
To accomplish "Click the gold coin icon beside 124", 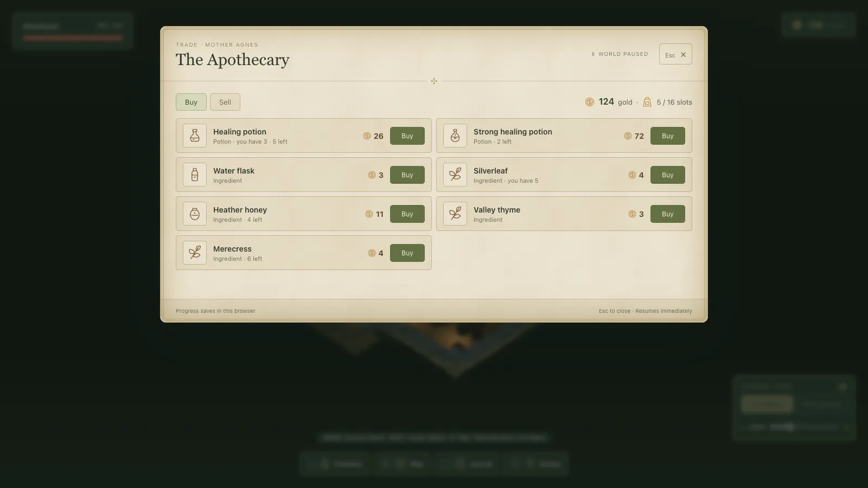I will [x=590, y=102].
